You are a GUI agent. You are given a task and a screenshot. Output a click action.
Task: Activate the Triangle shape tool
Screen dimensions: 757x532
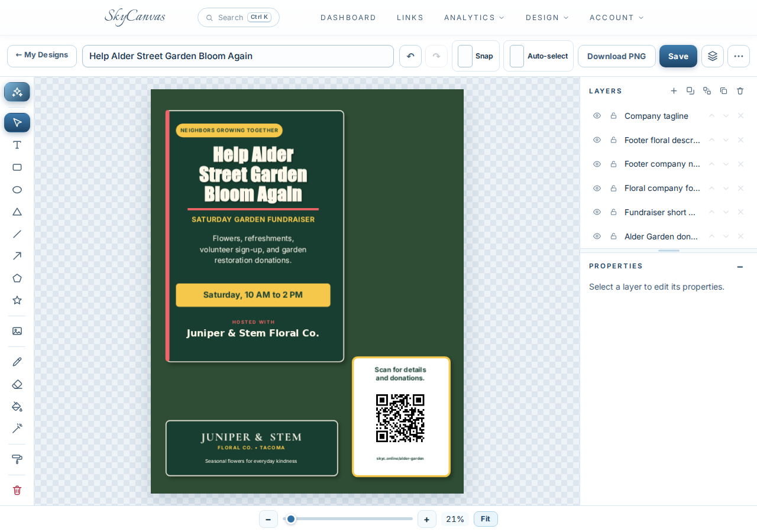17,212
